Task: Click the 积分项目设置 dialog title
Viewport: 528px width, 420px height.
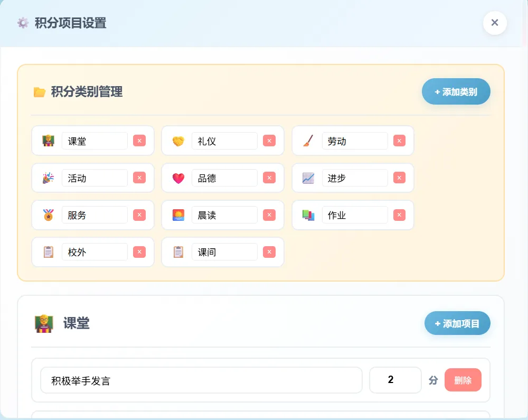Action: coord(70,23)
